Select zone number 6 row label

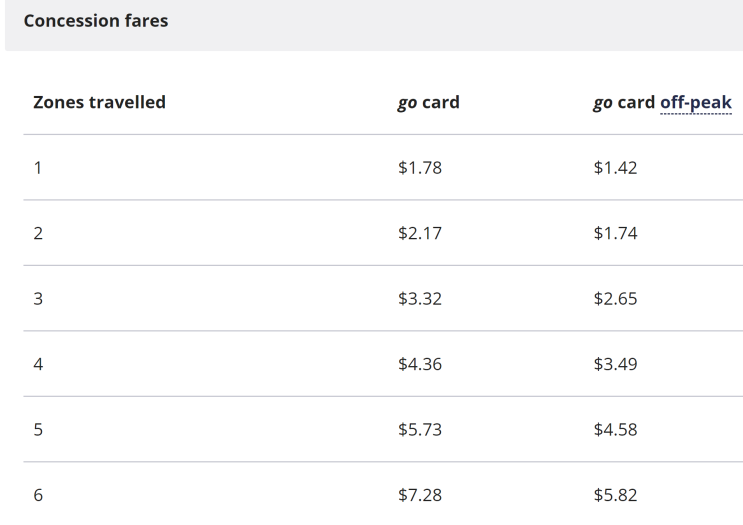[x=38, y=496]
